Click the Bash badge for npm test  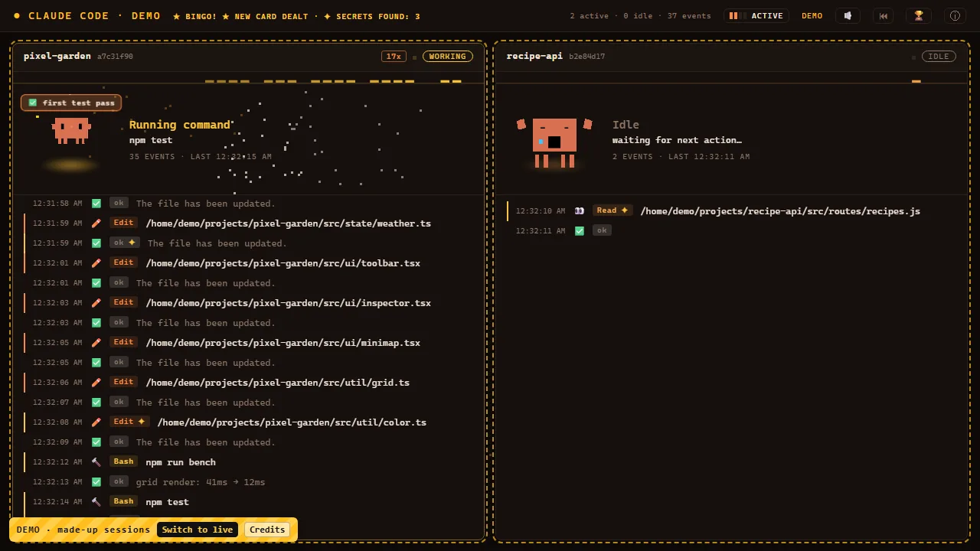(123, 501)
